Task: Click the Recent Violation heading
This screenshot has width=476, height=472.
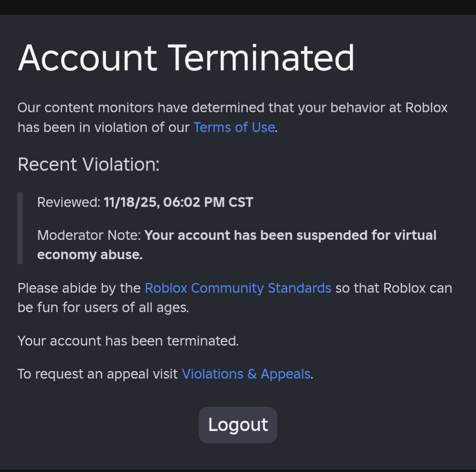Action: pos(88,164)
